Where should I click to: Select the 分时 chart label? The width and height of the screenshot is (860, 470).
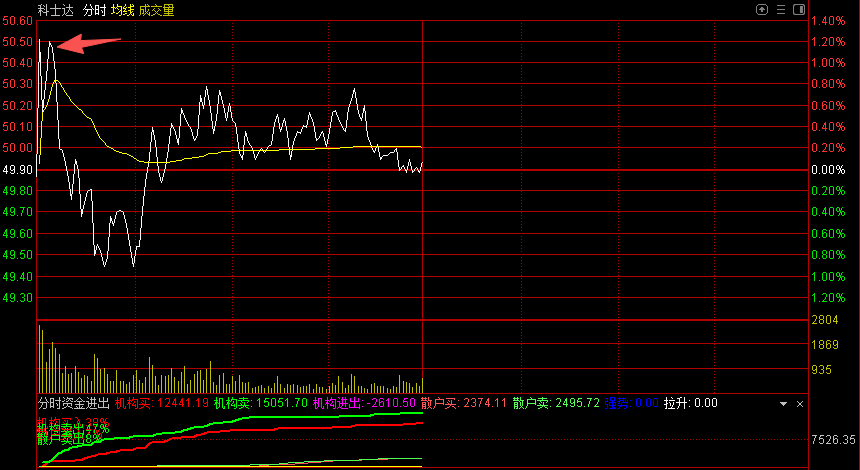click(95, 10)
